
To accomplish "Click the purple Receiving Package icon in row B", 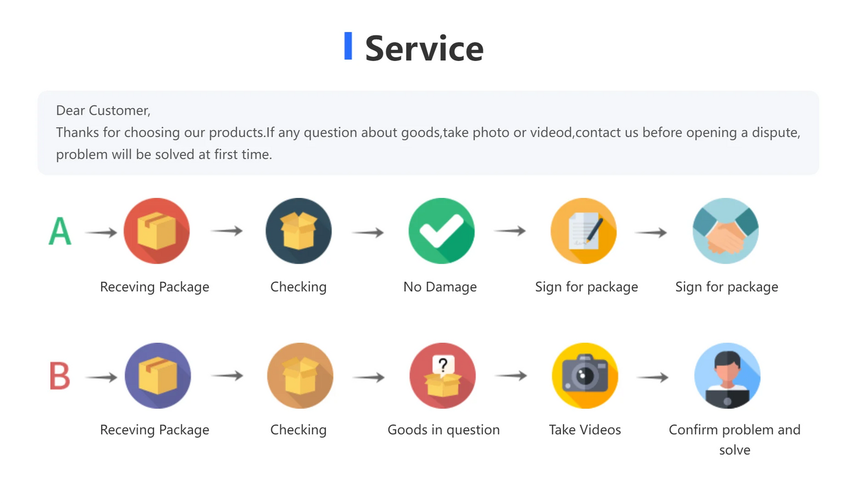I will pyautogui.click(x=158, y=376).
